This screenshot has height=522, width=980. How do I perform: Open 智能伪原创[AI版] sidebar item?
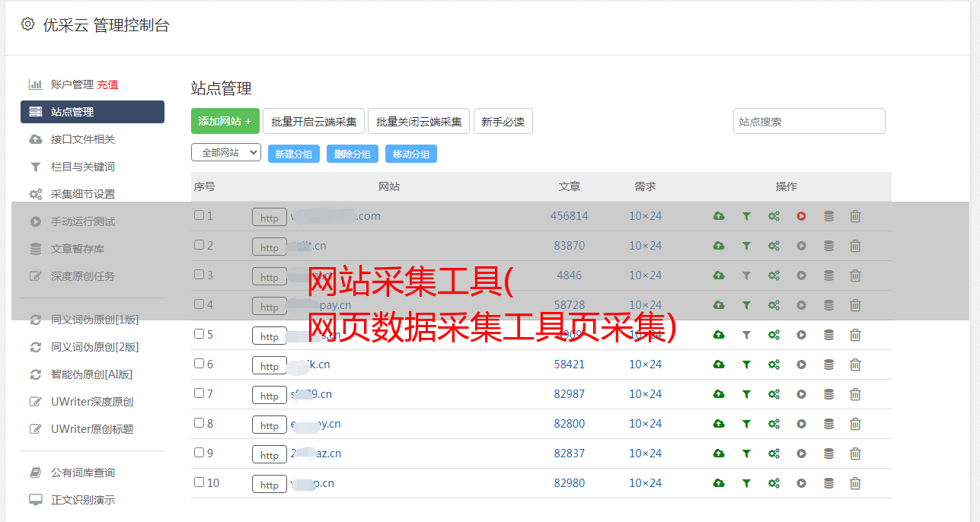click(92, 374)
